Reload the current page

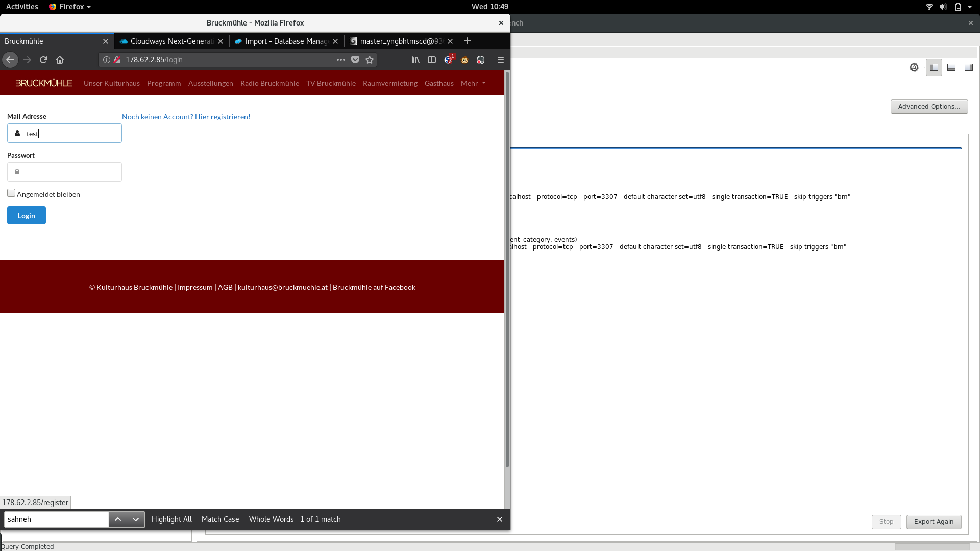43,60
